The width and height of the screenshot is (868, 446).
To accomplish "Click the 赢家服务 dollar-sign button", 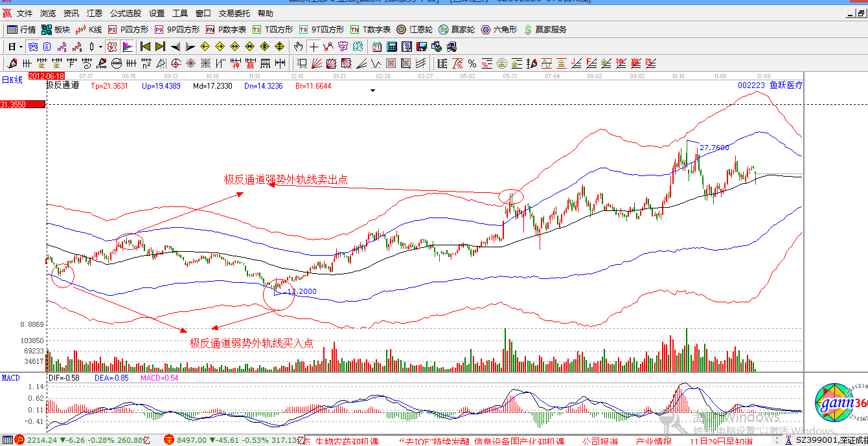I will [x=545, y=29].
